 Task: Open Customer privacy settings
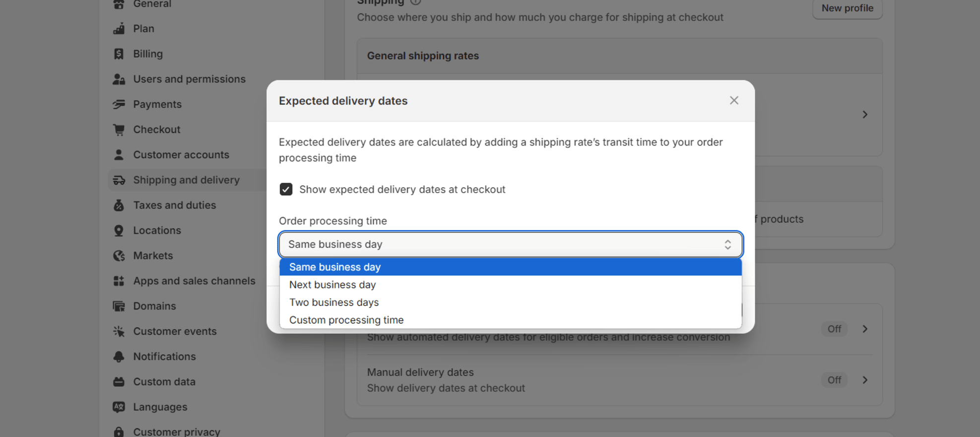pyautogui.click(x=176, y=431)
